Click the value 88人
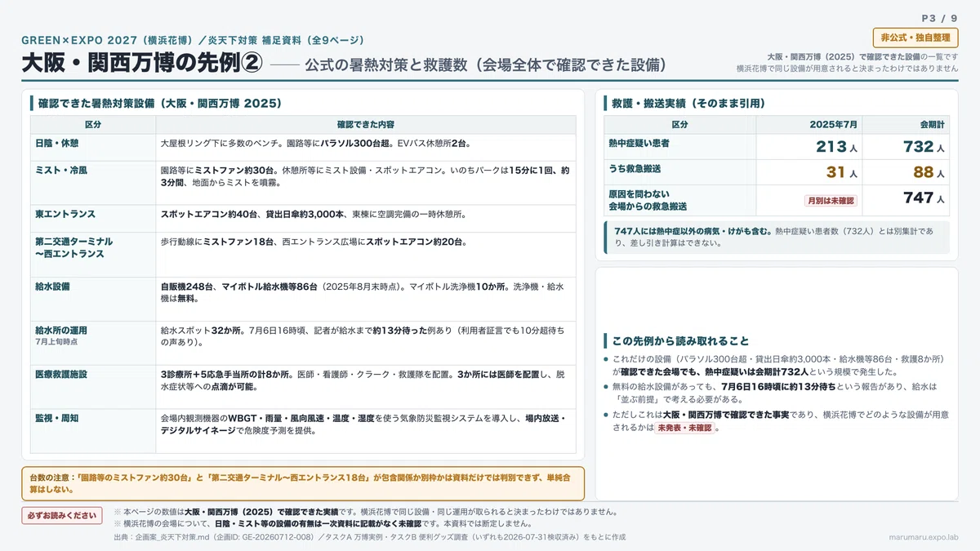Viewport: 980px width, 551px height. point(929,172)
